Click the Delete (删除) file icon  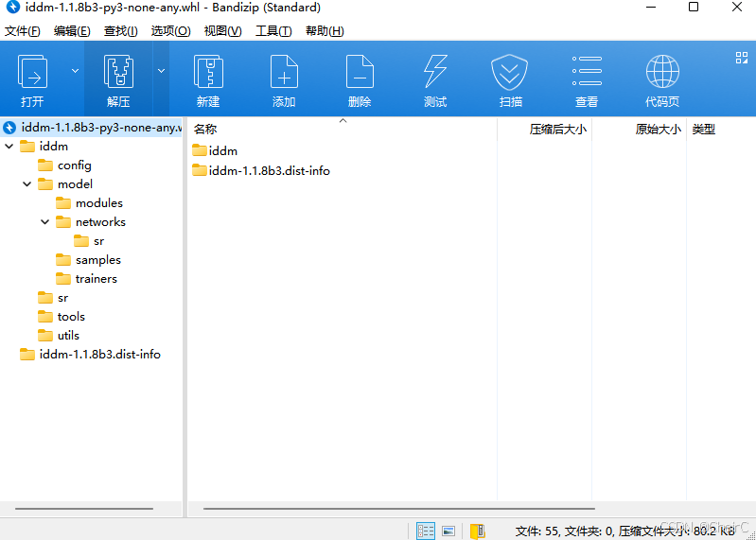[360, 72]
